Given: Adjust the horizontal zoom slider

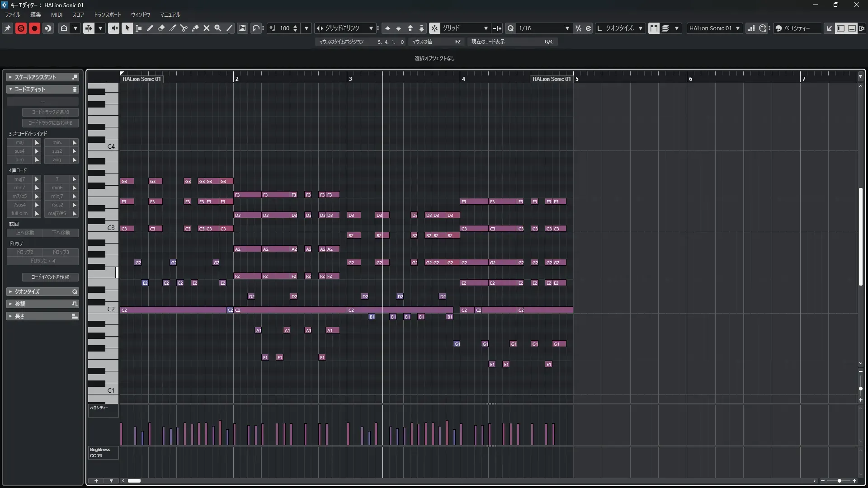Looking at the screenshot, I should point(839,481).
